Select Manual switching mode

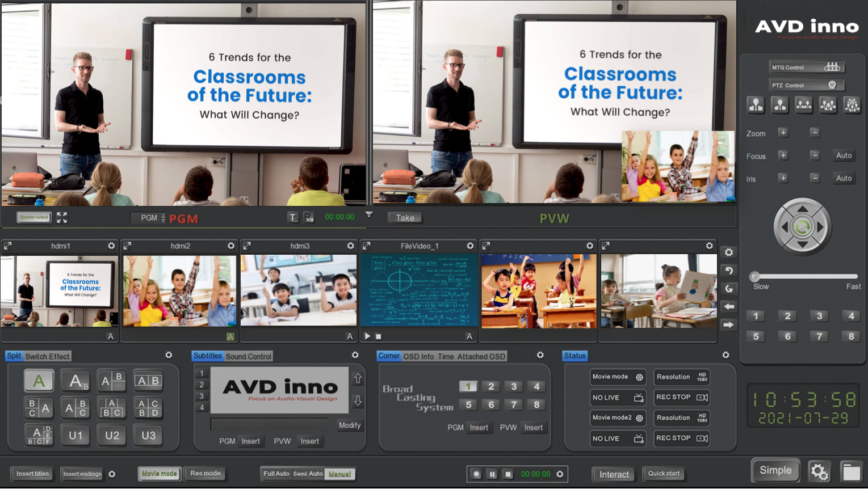(x=339, y=474)
